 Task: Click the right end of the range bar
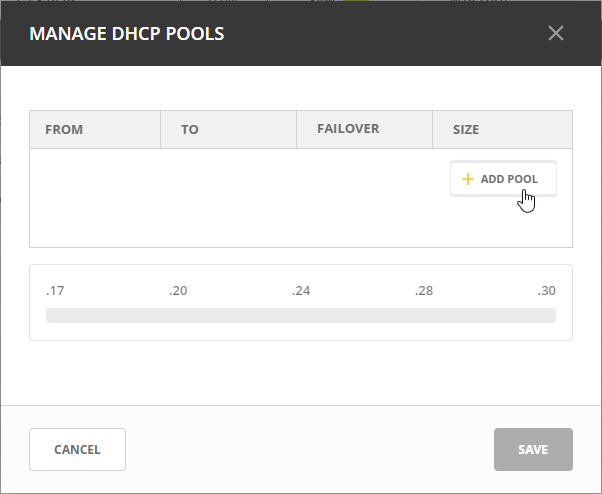(x=551, y=316)
